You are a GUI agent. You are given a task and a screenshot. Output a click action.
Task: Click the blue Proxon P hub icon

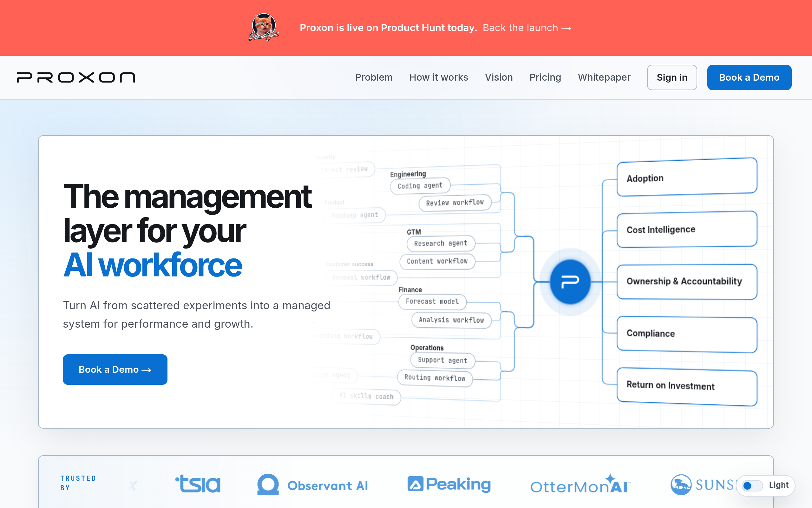click(570, 282)
